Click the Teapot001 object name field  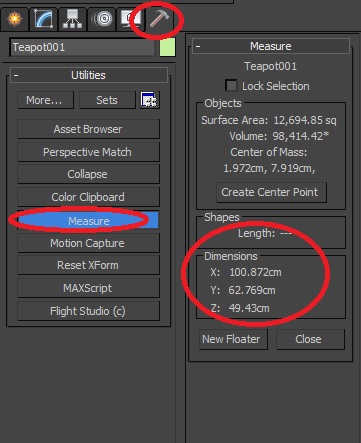click(82, 47)
